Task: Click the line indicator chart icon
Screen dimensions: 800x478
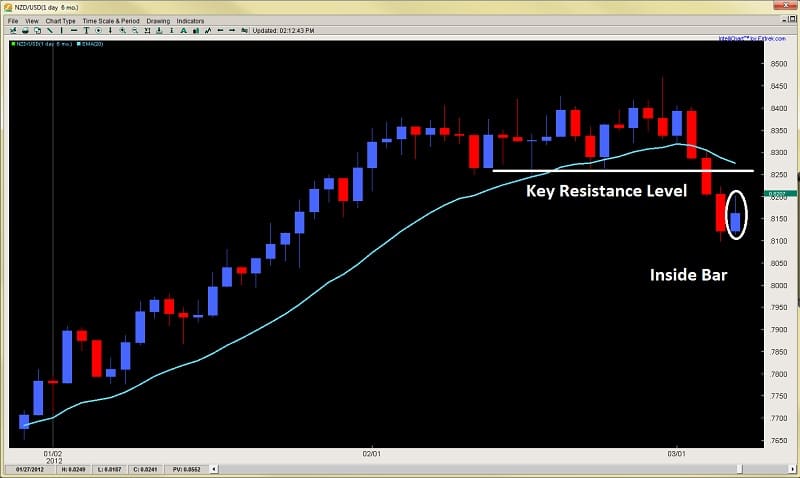Action: 208,31
